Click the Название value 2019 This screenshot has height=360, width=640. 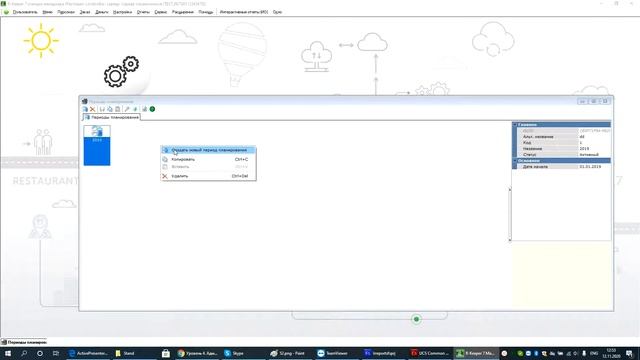pyautogui.click(x=594, y=149)
